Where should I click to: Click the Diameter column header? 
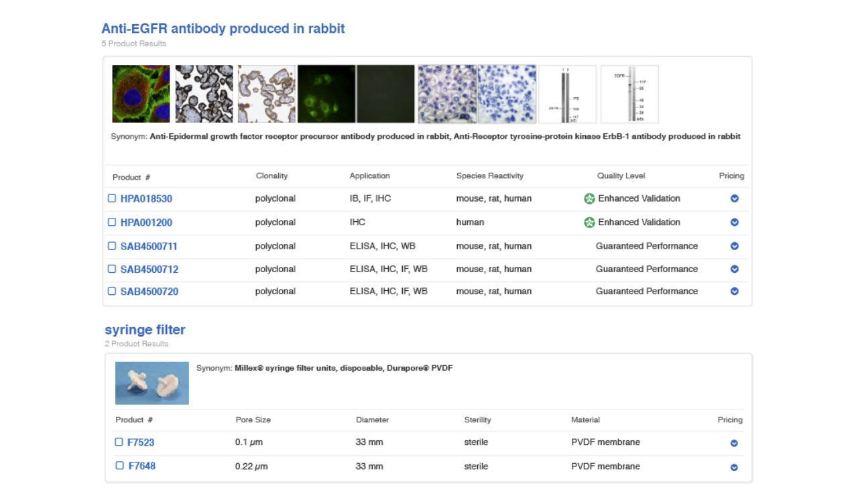tap(373, 420)
